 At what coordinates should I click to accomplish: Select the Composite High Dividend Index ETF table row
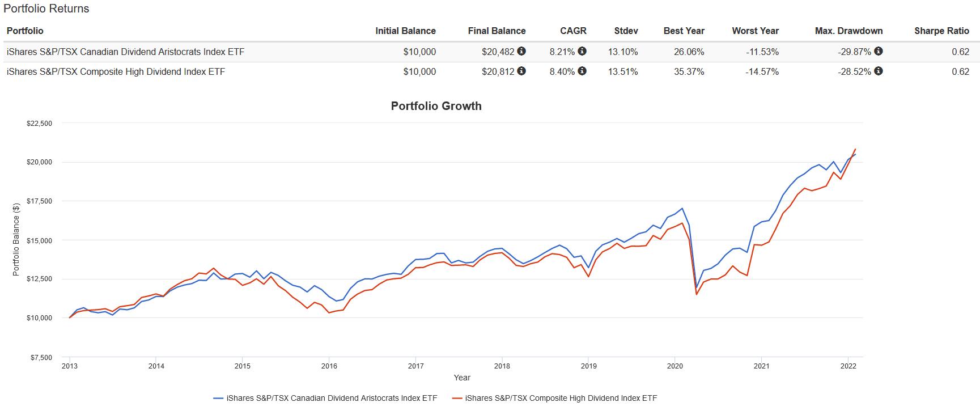point(116,71)
